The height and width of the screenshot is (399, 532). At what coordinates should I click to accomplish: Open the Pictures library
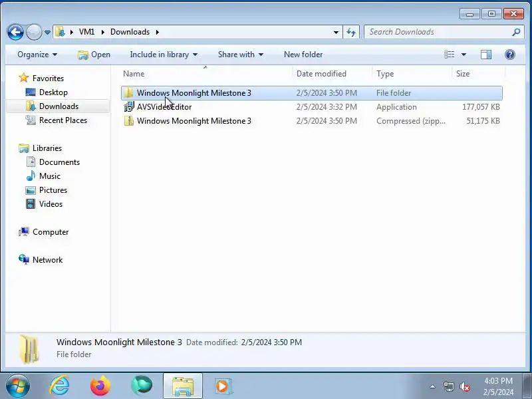click(x=53, y=190)
